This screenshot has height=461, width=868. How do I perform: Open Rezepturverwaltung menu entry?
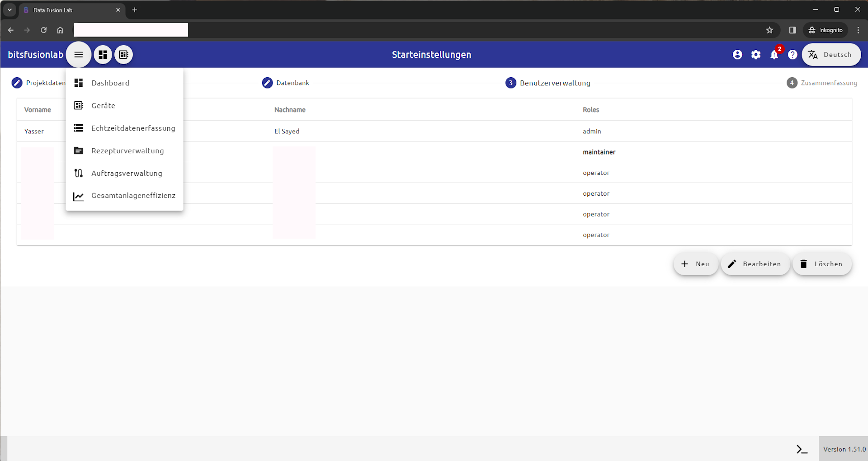coord(127,151)
